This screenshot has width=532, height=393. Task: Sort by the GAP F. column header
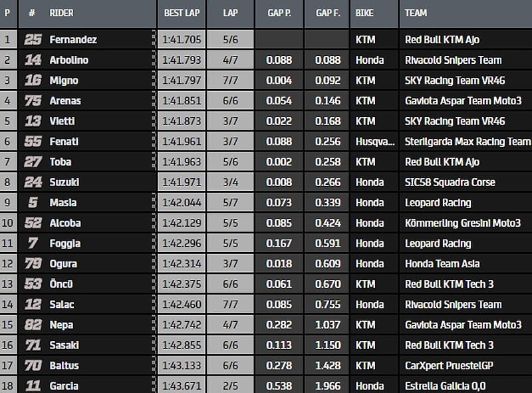(326, 13)
